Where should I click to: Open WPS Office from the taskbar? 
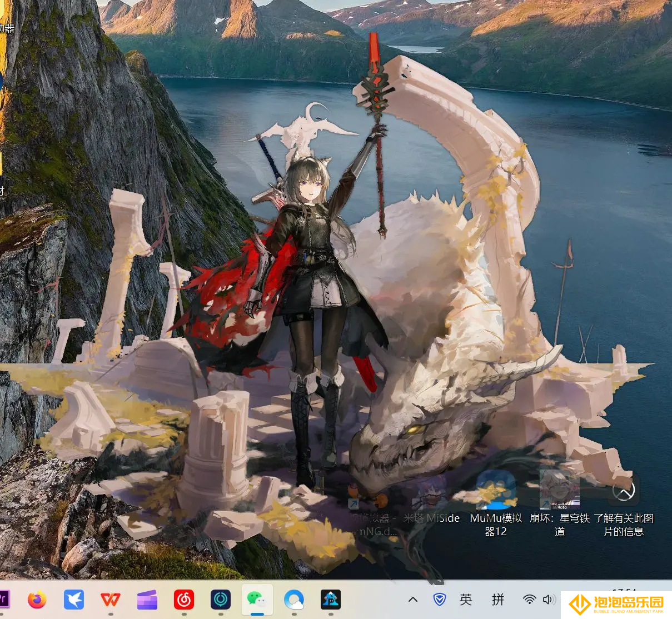tap(110, 600)
